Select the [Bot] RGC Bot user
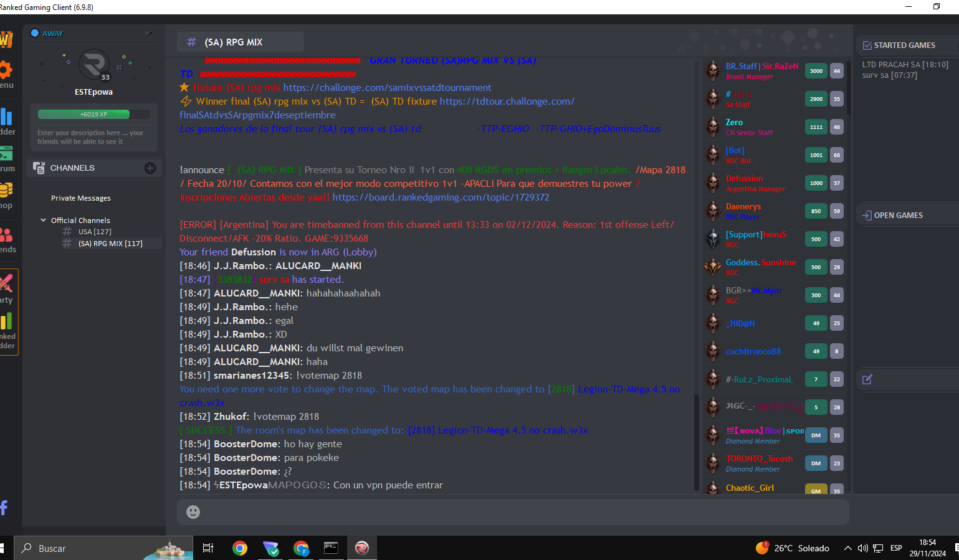The image size is (959, 560). point(735,151)
